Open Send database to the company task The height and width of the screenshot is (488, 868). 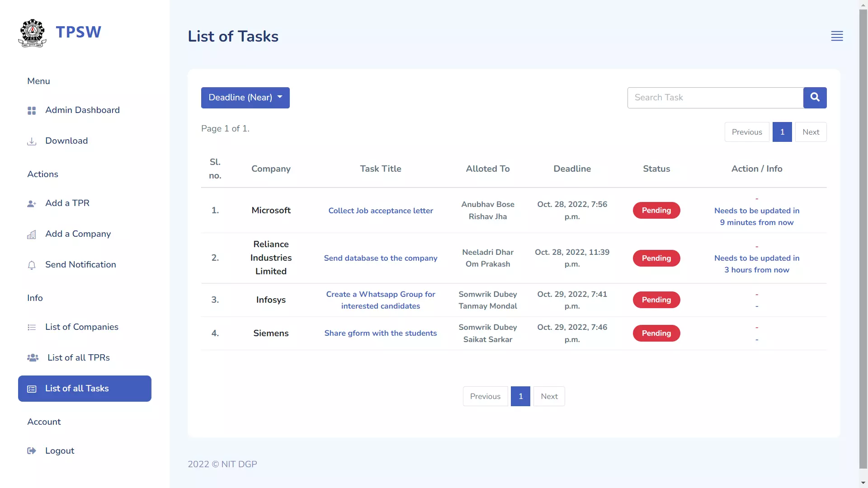point(380,258)
